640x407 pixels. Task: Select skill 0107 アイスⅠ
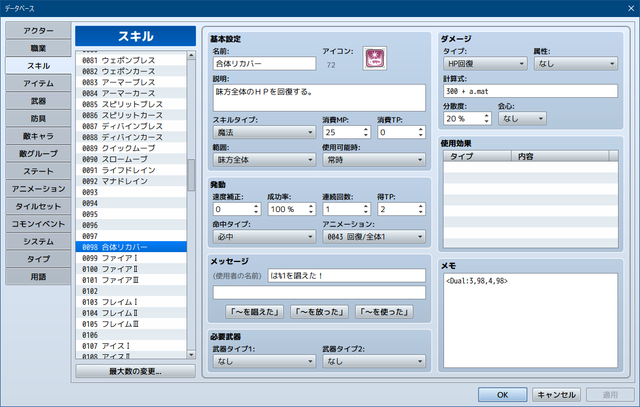(131, 346)
